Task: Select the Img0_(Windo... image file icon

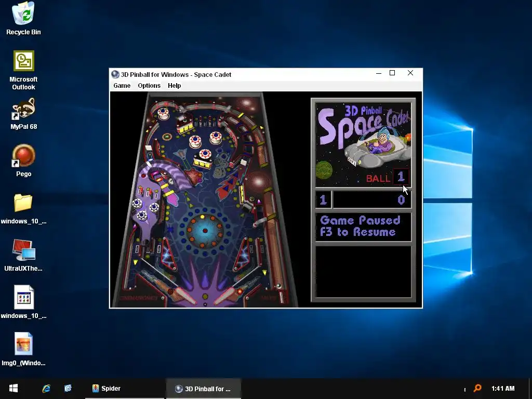Action: 23,350
